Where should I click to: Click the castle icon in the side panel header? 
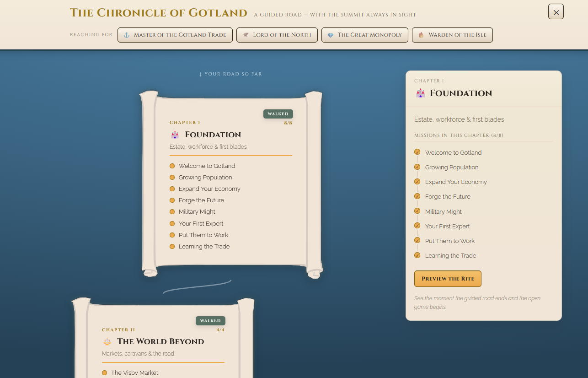[x=420, y=93]
